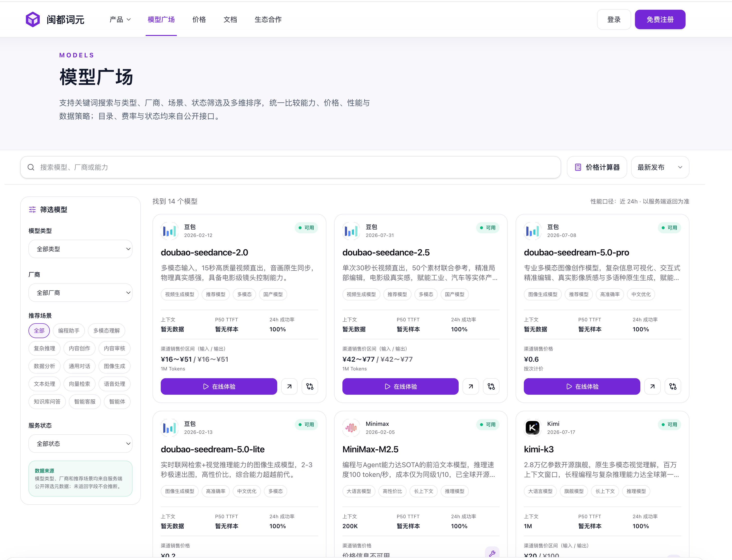This screenshot has height=560, width=732.
Task: Click the 豆包 logo on doubao-seedance-2.0 card
Action: 170,231
